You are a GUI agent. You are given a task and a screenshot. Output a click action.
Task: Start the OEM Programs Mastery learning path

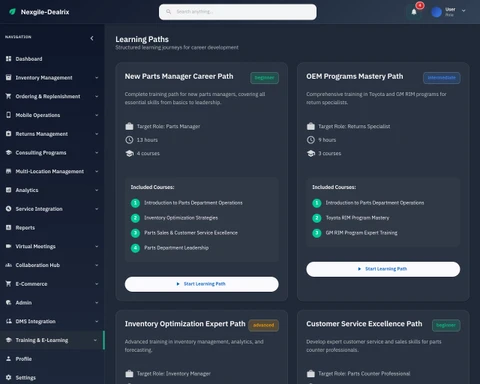383,269
